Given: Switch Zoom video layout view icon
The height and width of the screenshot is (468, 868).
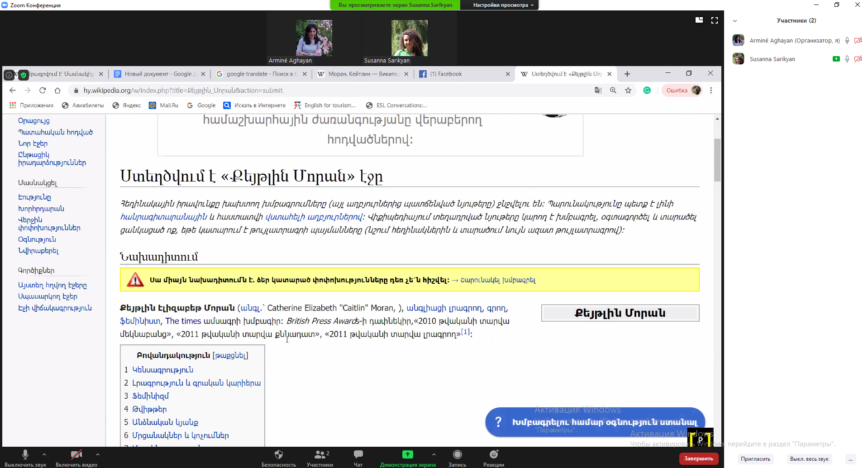Looking at the screenshot, I should (699, 20).
